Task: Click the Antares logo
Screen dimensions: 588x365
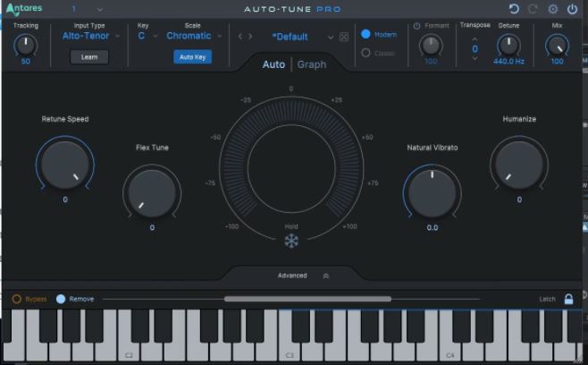Action: (24, 9)
